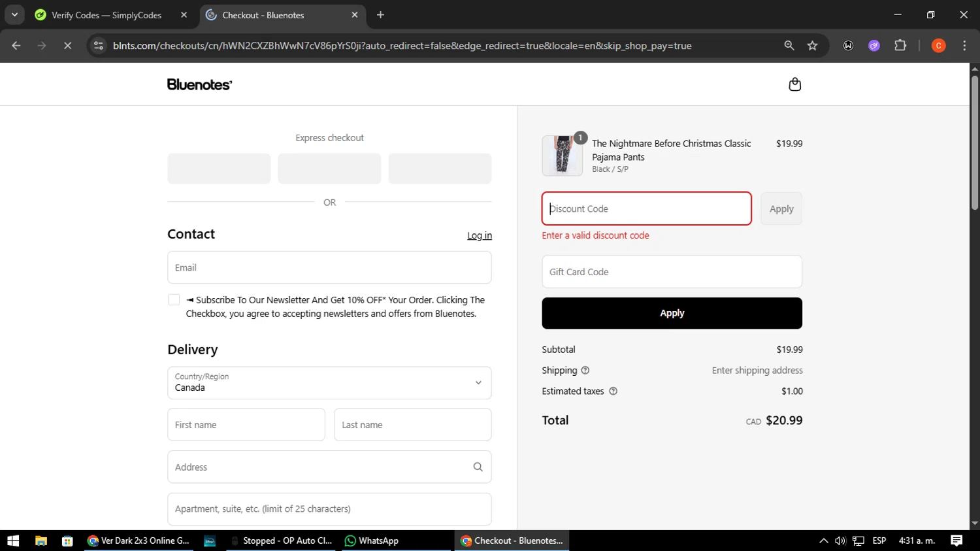
Task: Close the Verify Codes tab
Action: pos(184,15)
